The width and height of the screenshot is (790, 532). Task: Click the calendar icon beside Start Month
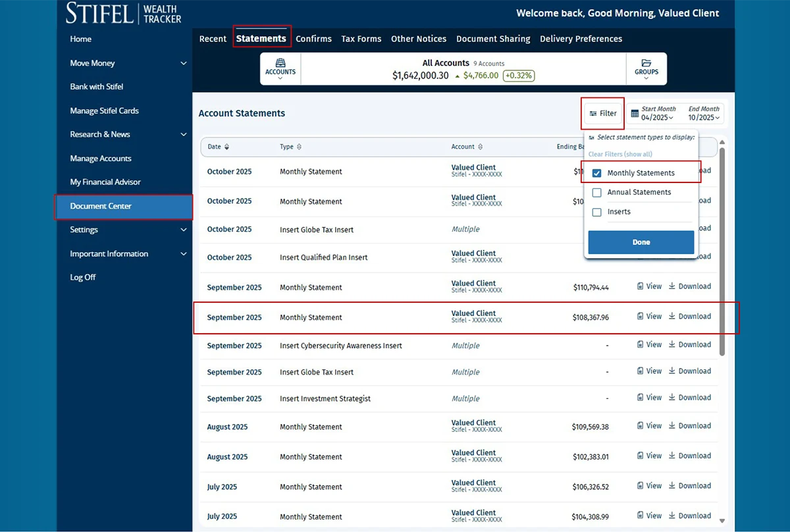click(635, 114)
